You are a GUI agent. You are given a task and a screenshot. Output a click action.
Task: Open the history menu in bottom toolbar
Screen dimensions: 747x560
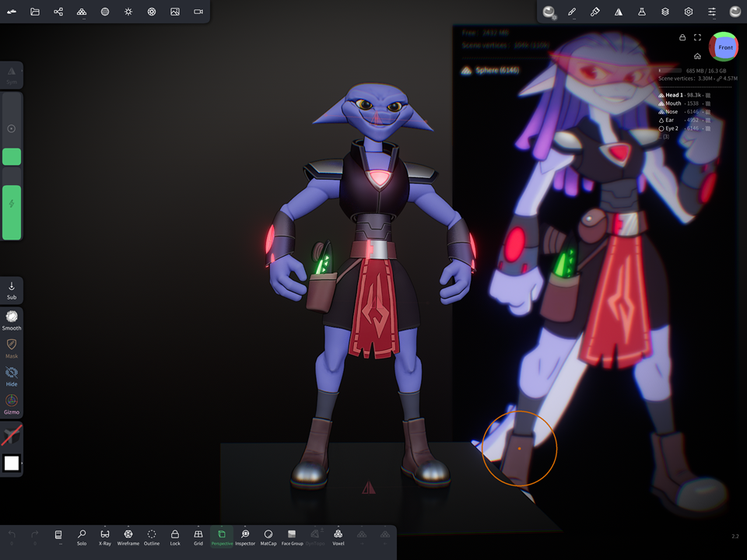click(58, 537)
